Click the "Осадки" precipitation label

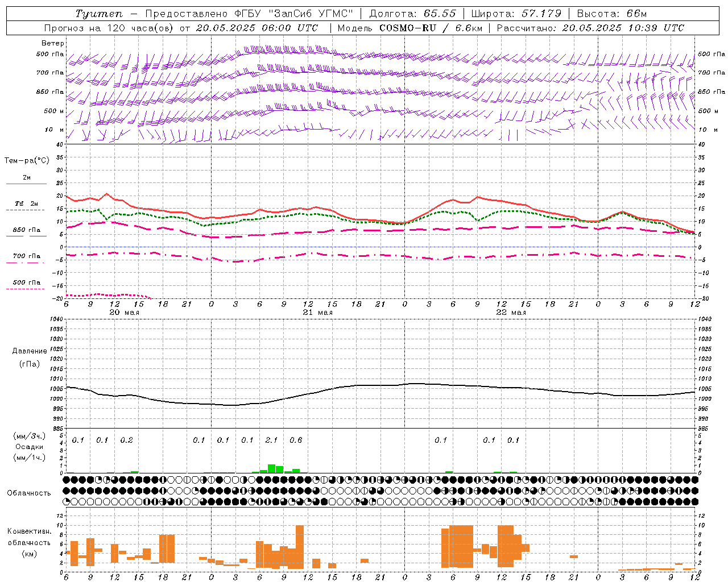pyautogui.click(x=30, y=447)
